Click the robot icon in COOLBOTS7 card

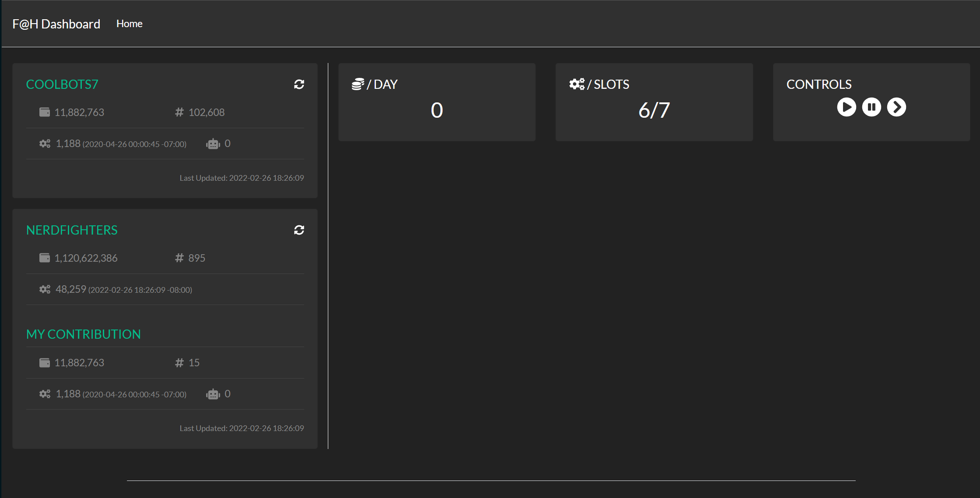(213, 144)
